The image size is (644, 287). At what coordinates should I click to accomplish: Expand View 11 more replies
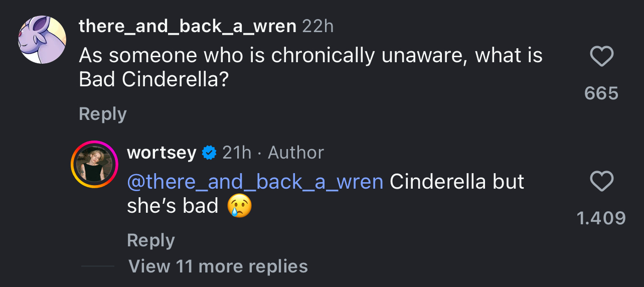pyautogui.click(x=218, y=266)
